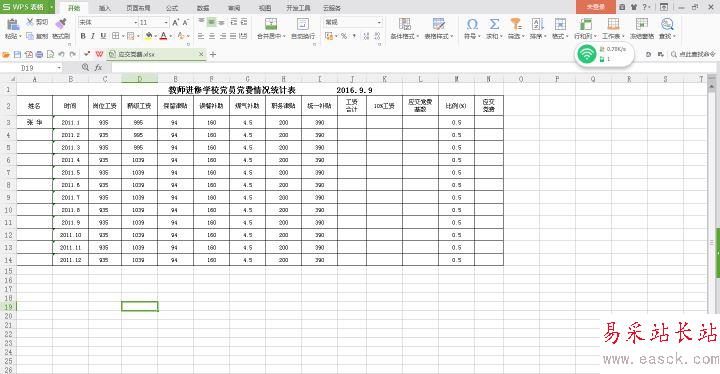Increase font size with the larger A
The height and width of the screenshot is (374, 720).
coord(176,23)
